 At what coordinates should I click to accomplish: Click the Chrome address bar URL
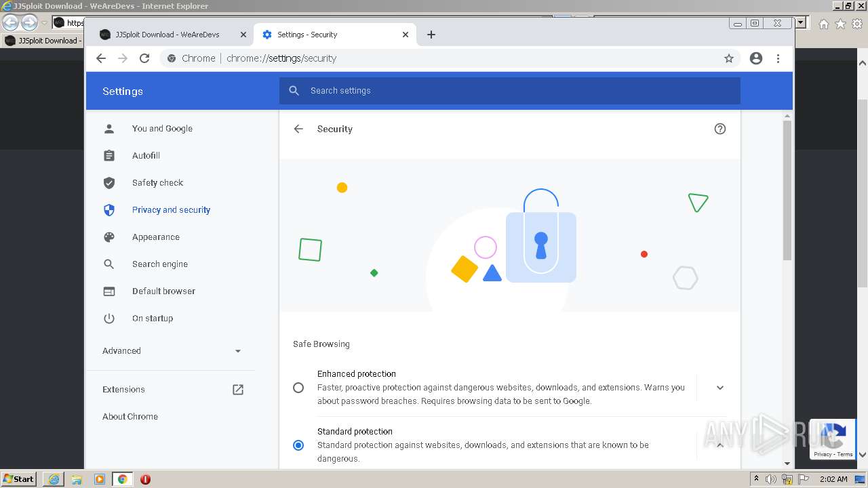(281, 58)
